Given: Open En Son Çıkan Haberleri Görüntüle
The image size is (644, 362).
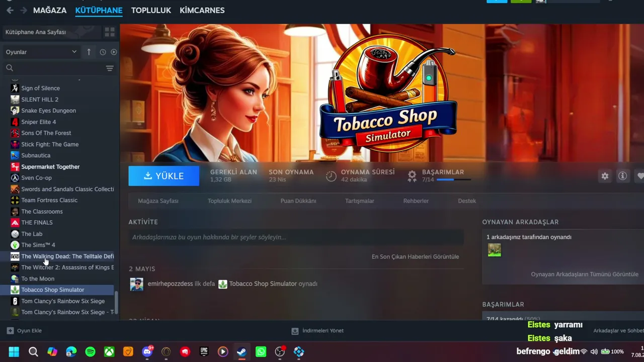Looking at the screenshot, I should pos(415,256).
